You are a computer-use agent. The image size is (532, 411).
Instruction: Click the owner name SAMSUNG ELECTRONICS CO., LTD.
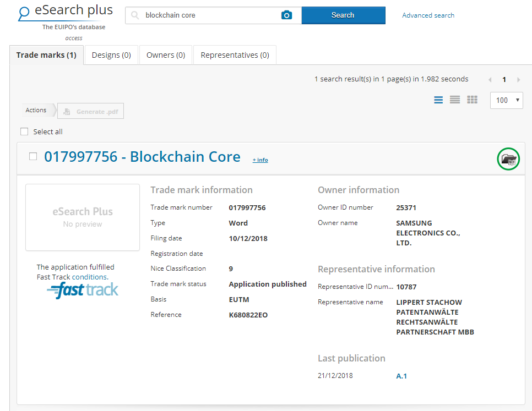(x=428, y=233)
